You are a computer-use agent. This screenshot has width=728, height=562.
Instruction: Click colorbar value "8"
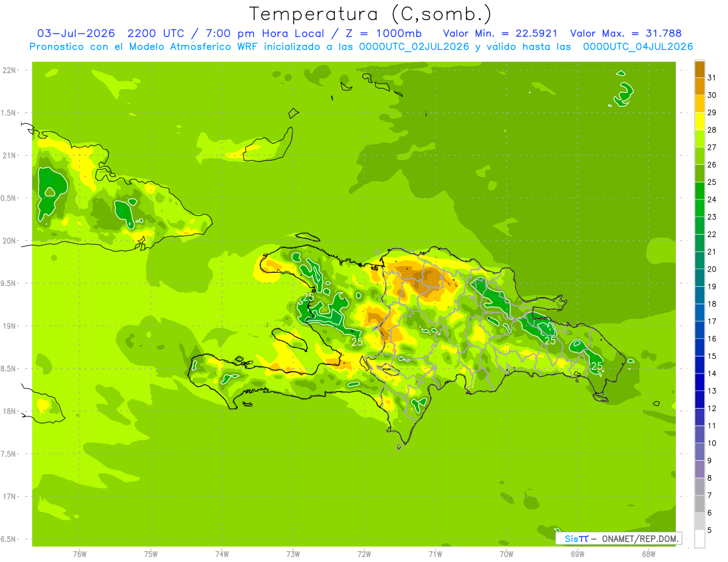pos(709,478)
